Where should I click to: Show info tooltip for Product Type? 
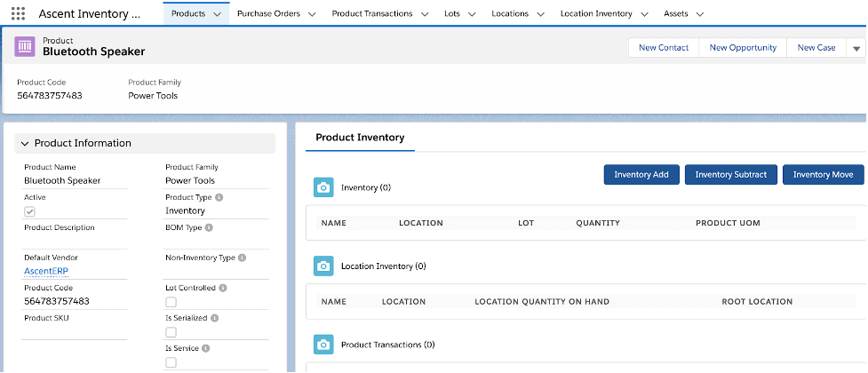(x=219, y=198)
